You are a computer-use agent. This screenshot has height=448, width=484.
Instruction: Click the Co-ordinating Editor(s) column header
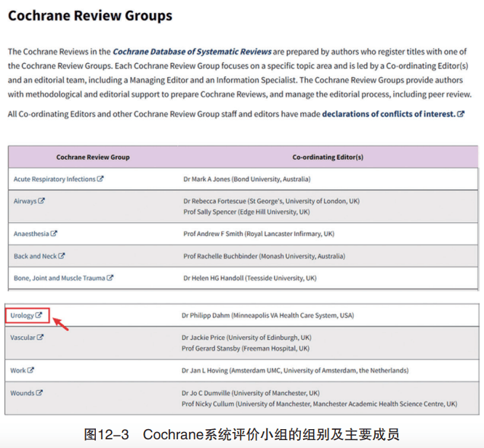[328, 157]
